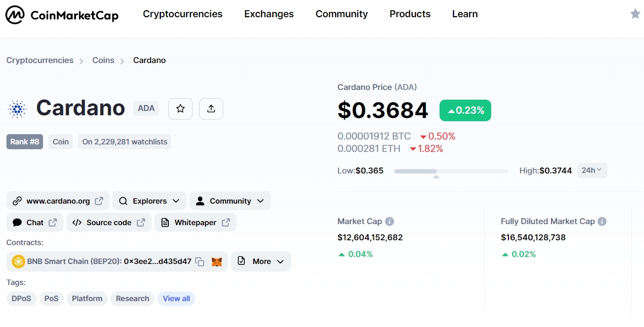Click the green 0.23% price change badge
The image size is (644, 327).
point(465,110)
